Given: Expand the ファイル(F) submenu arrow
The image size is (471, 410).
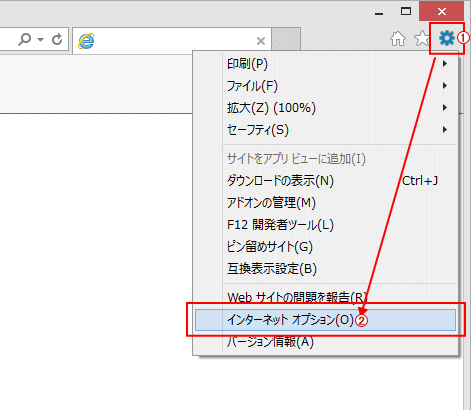Looking at the screenshot, I should [445, 86].
